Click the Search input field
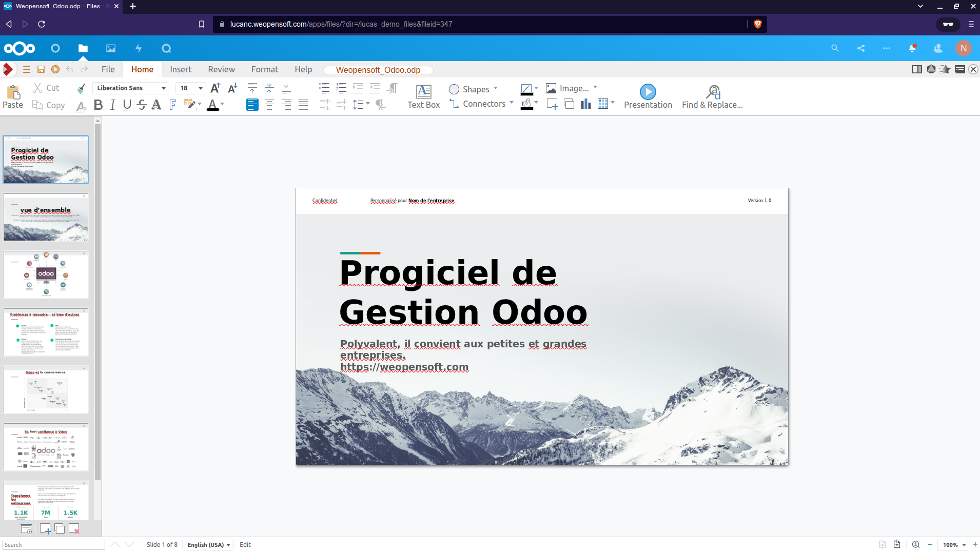 (53, 545)
